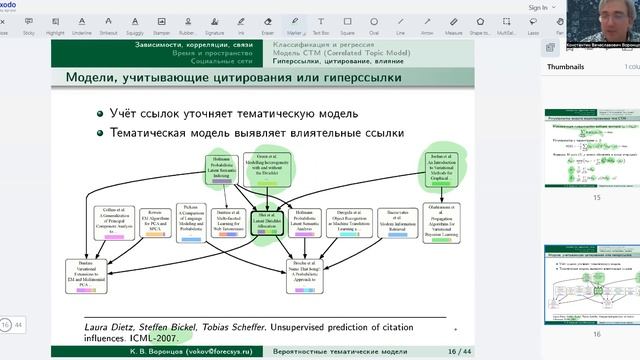
Task: Click slide nav item 'Социальные сети'
Action: tap(222, 61)
